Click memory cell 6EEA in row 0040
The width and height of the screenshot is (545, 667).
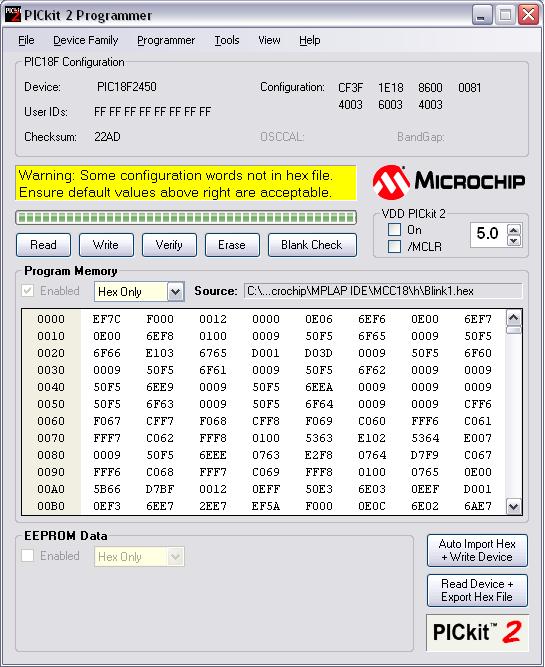tap(319, 387)
